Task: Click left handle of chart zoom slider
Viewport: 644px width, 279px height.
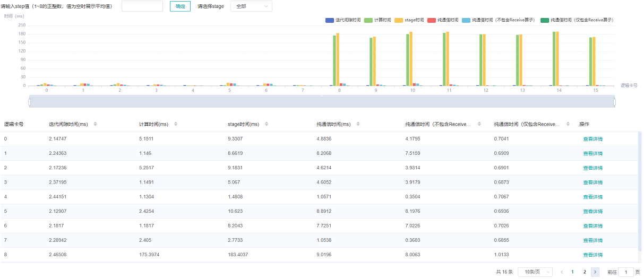Action: tap(30, 102)
